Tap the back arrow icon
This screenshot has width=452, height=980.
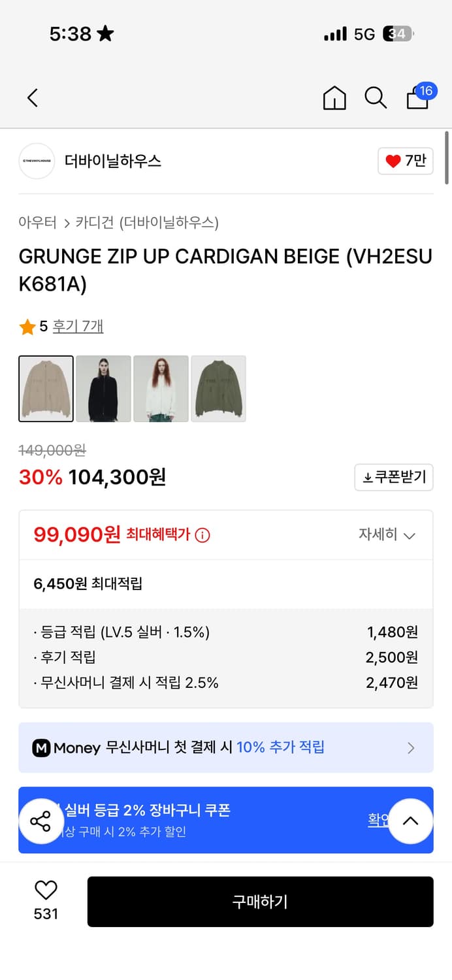coord(33,98)
